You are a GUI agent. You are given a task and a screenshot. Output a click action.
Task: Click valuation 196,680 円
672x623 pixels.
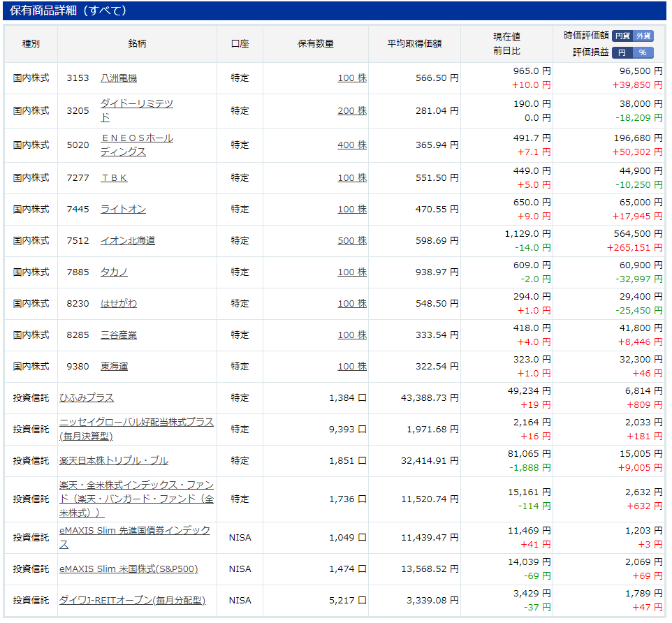point(638,138)
